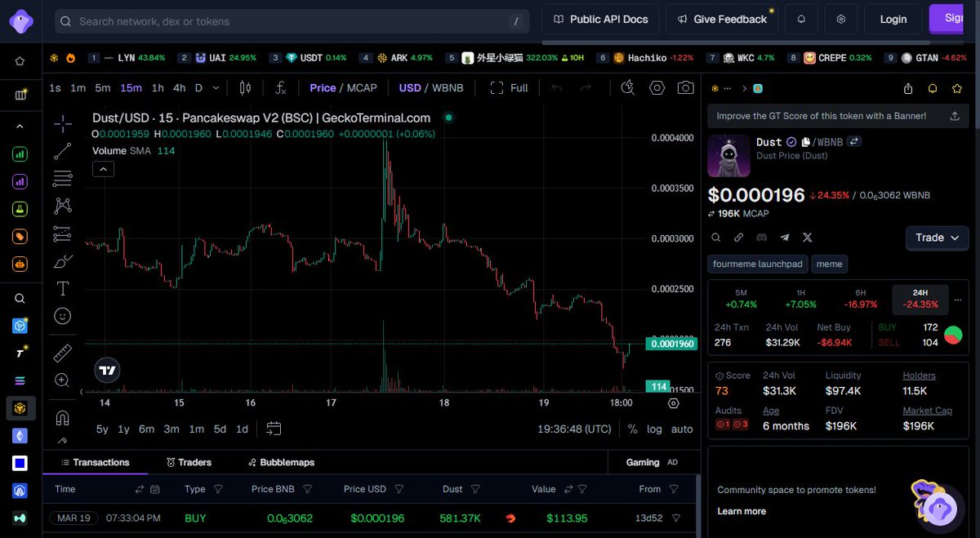Screen dimensions: 980x538
Task: Take a chart snapshot with the camera
Action: point(686,87)
